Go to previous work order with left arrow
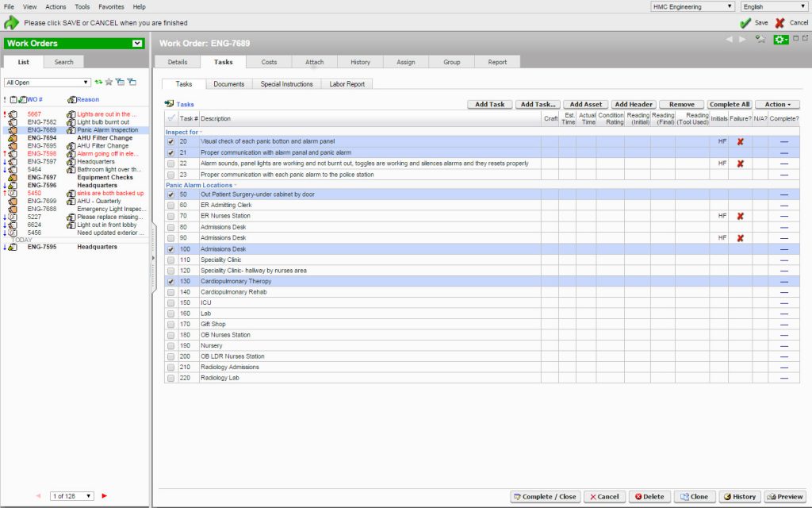This screenshot has width=812, height=508. click(x=730, y=40)
